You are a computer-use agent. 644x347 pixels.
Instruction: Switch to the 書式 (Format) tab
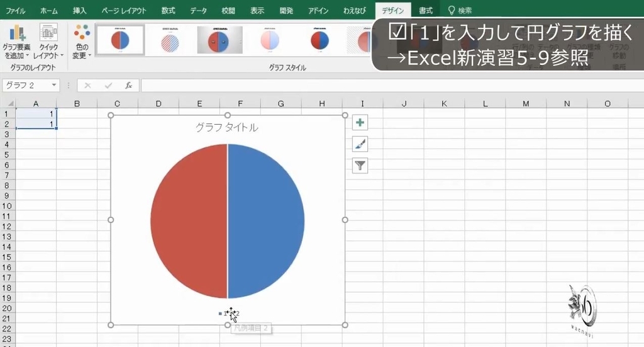click(426, 11)
